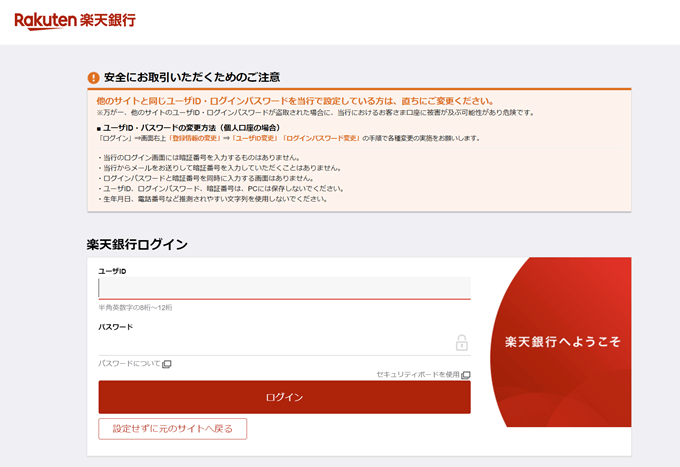Focus the パスワード input field
This screenshot has width=680, height=467.
click(x=284, y=344)
